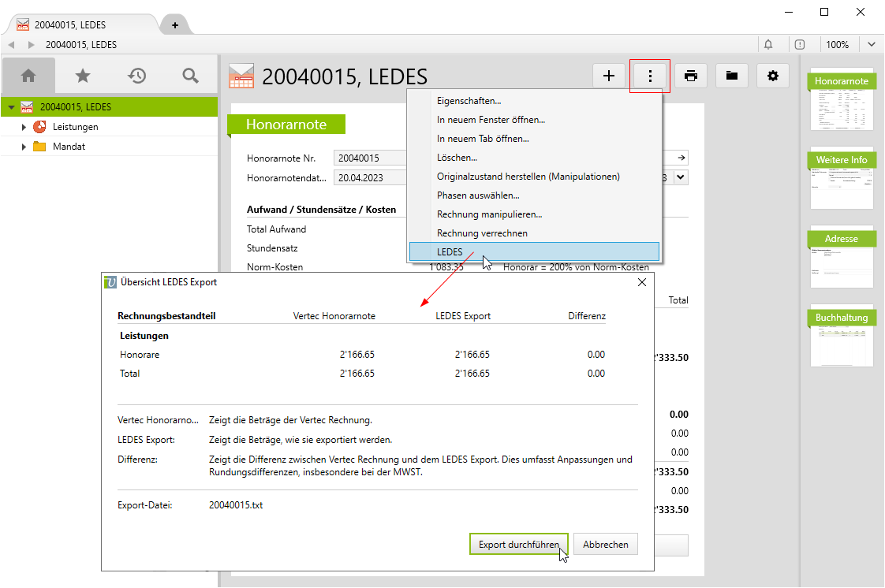Image resolution: width=885 pixels, height=588 pixels.
Task: Activate the Search magnifier icon
Action: coord(189,75)
